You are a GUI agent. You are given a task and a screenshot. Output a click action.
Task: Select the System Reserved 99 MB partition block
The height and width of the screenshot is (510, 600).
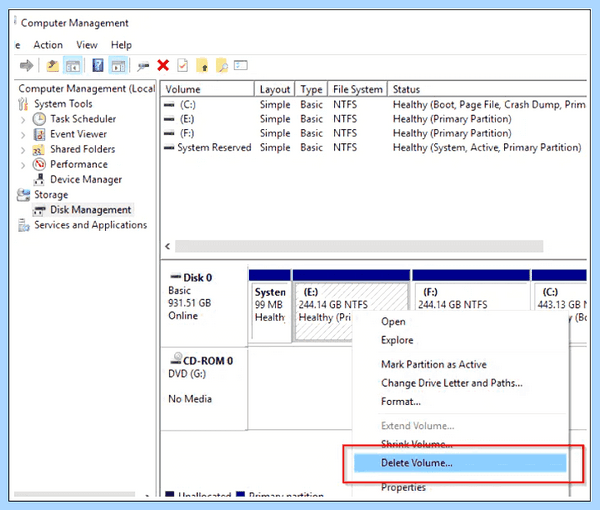point(269,306)
